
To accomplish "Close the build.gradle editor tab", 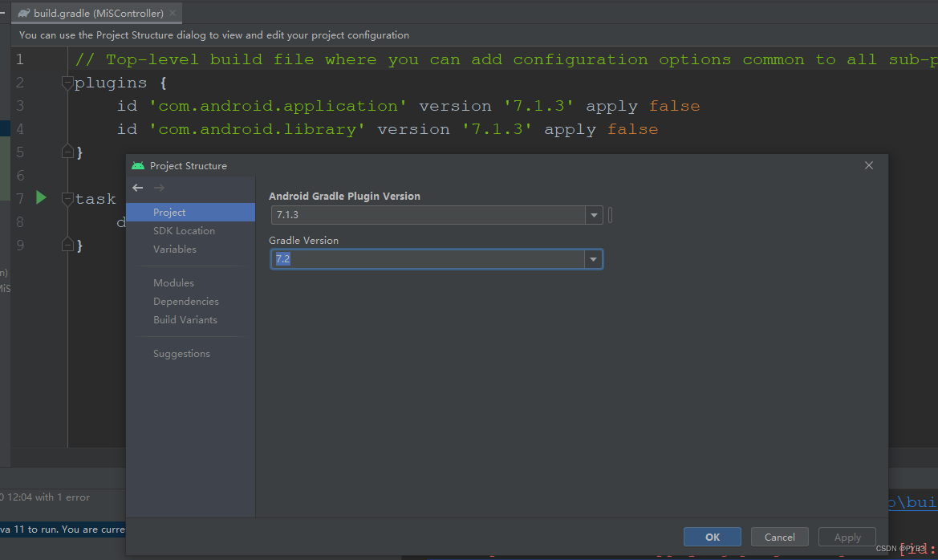I will click(x=173, y=13).
